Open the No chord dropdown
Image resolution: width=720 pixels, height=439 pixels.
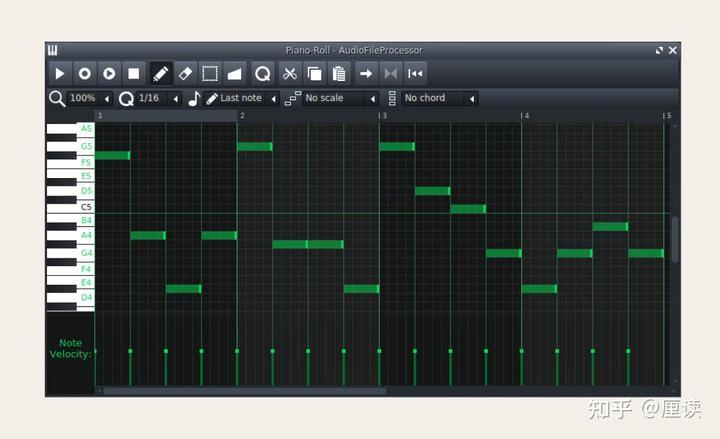click(439, 98)
